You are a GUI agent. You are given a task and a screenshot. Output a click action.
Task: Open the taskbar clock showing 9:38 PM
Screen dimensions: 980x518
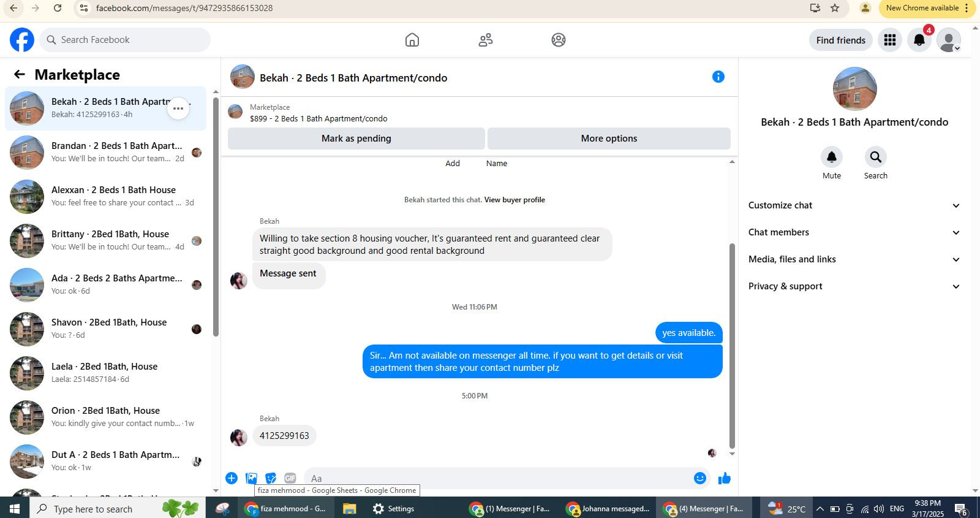coord(928,509)
